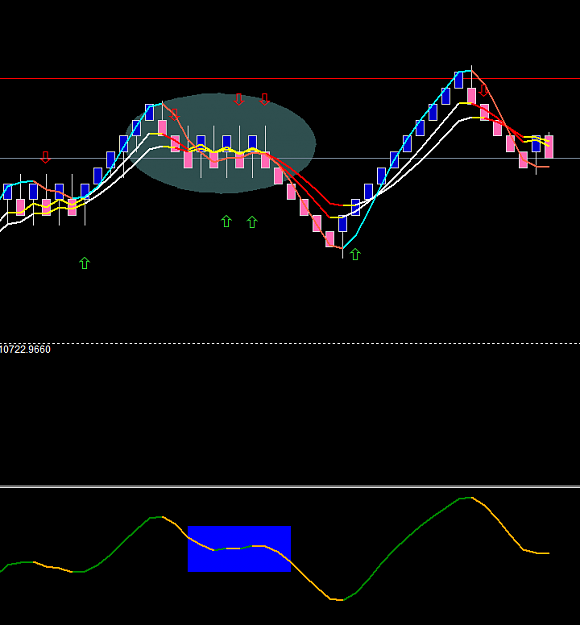580x625 pixels.
Task: Click red down arrow beside first cyan peak
Action: (x=175, y=115)
